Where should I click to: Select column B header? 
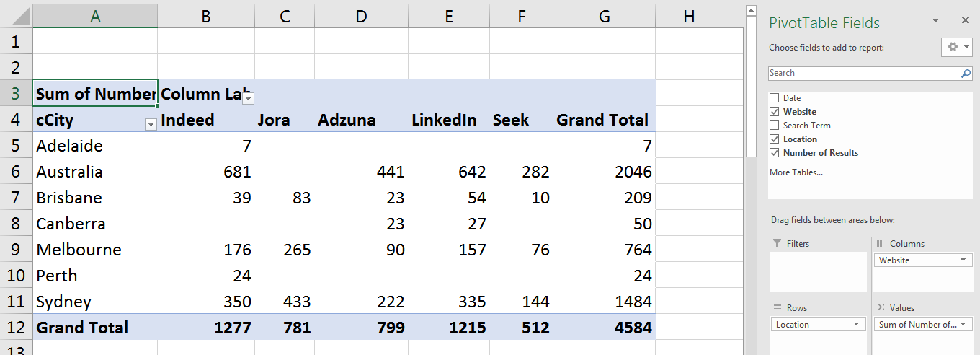coord(206,16)
